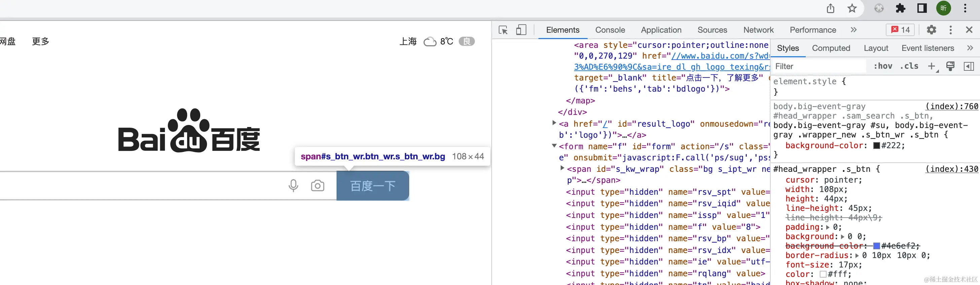The image size is (980, 285).
Task: Toggle .cls class editor
Action: [x=909, y=66]
